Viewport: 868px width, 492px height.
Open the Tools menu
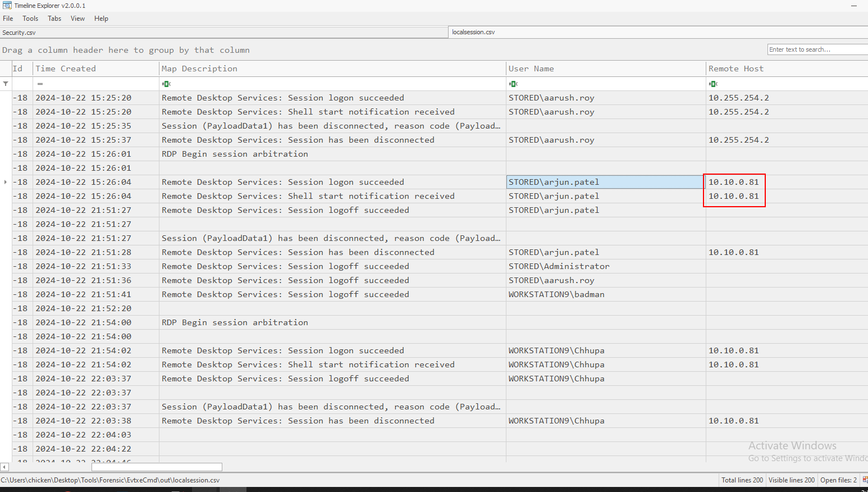[x=30, y=19]
